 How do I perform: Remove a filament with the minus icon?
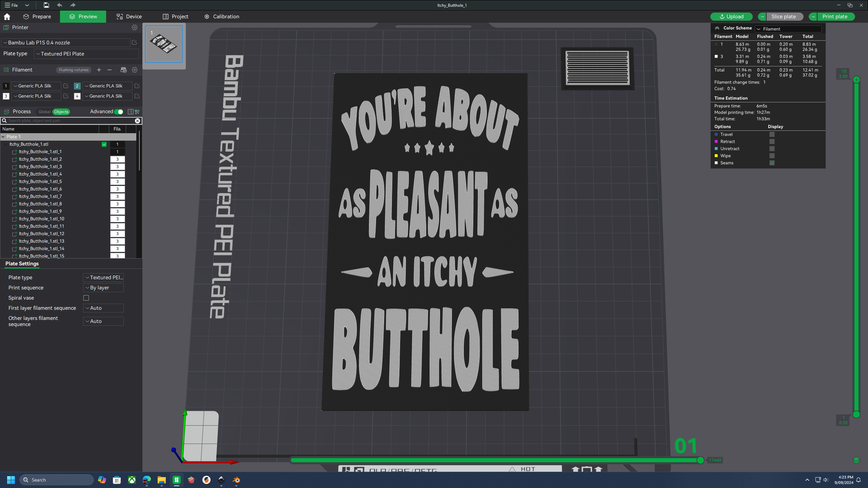pos(110,70)
